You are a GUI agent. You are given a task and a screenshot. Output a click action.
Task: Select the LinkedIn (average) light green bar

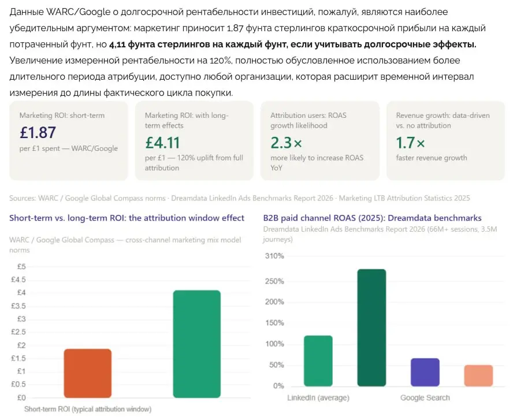[x=318, y=361]
